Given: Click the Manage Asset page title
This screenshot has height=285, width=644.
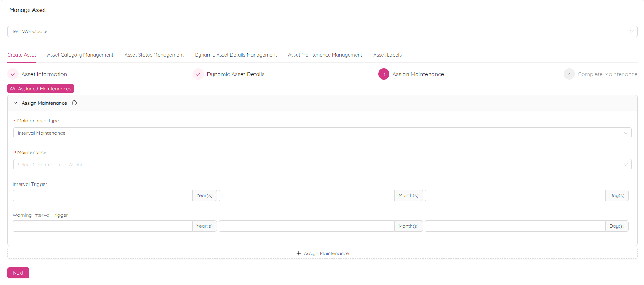Looking at the screenshot, I should click(x=28, y=10).
